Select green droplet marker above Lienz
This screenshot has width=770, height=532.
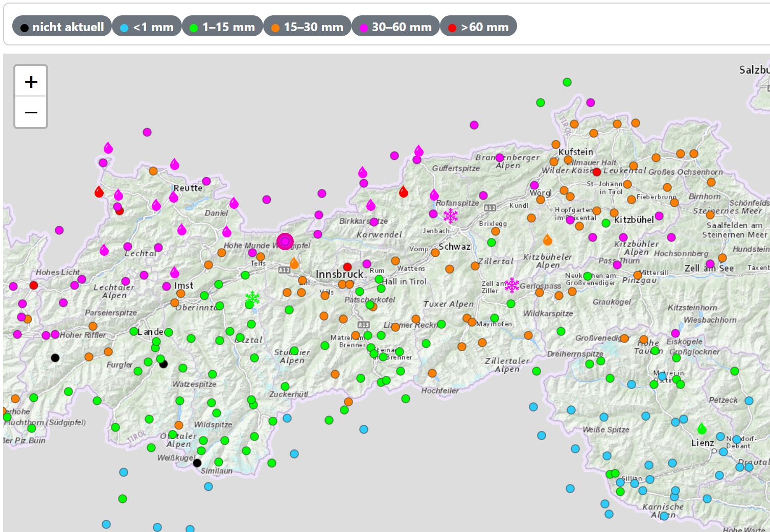[702, 428]
